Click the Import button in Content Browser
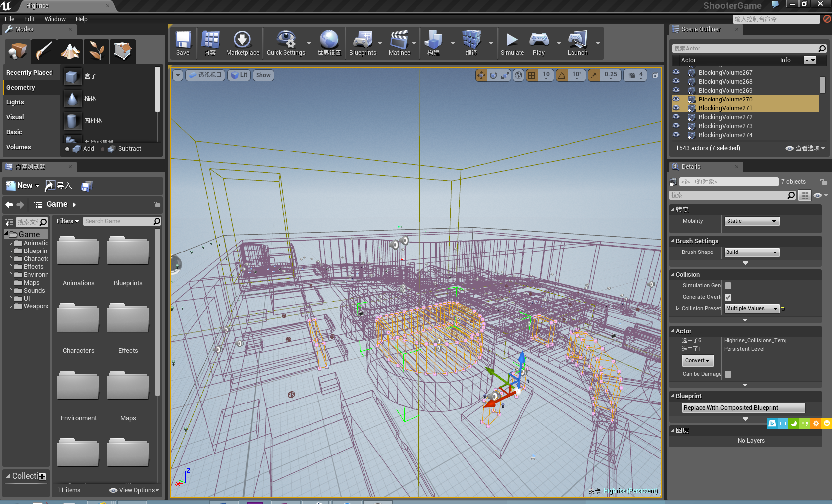This screenshot has height=504, width=832. click(x=58, y=186)
